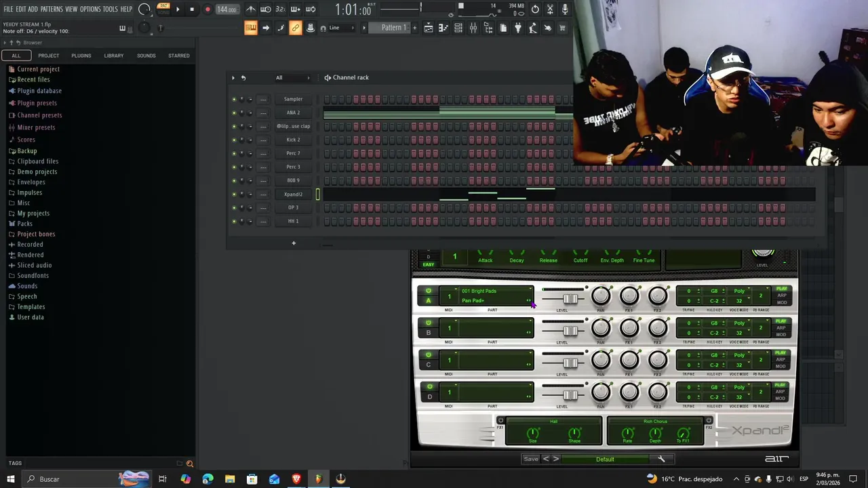868x488 pixels.
Task: Select the ANA 2 channel button
Action: (x=293, y=113)
